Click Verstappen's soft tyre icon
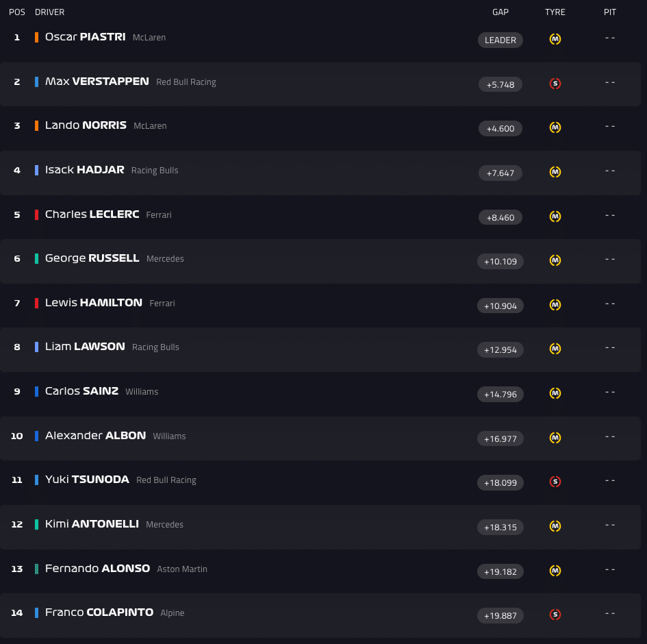Image resolution: width=647 pixels, height=644 pixels. click(555, 84)
